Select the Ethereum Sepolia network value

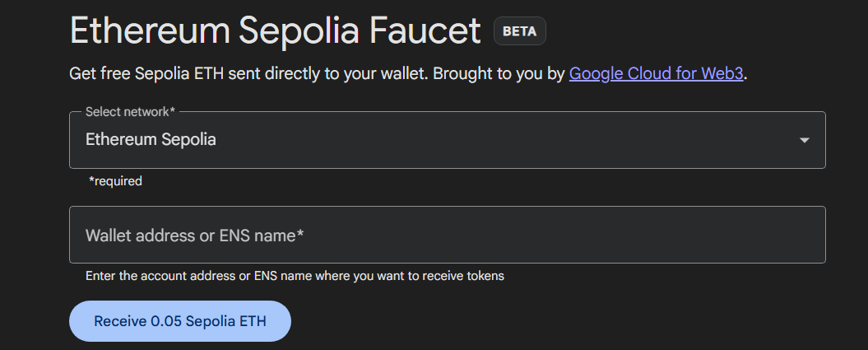151,140
